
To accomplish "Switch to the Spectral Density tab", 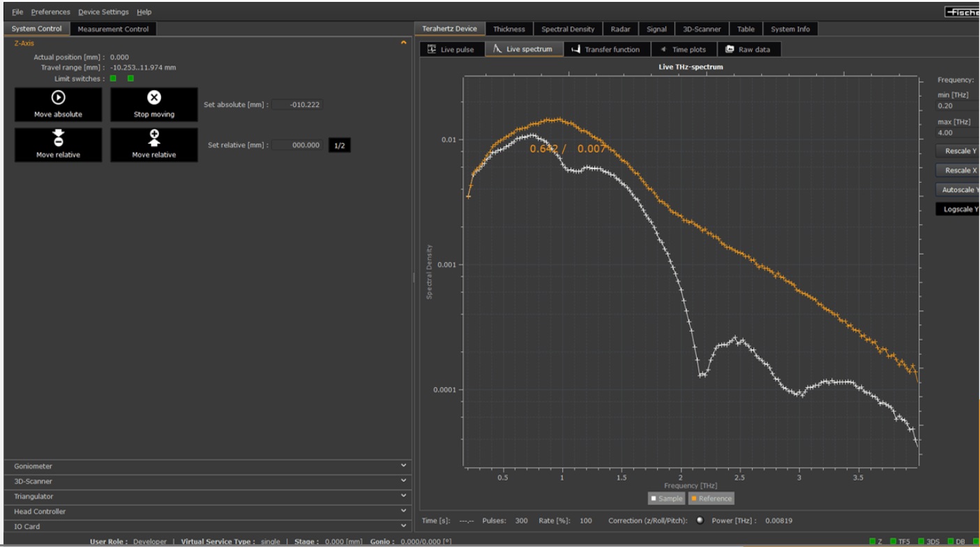I will click(x=568, y=29).
